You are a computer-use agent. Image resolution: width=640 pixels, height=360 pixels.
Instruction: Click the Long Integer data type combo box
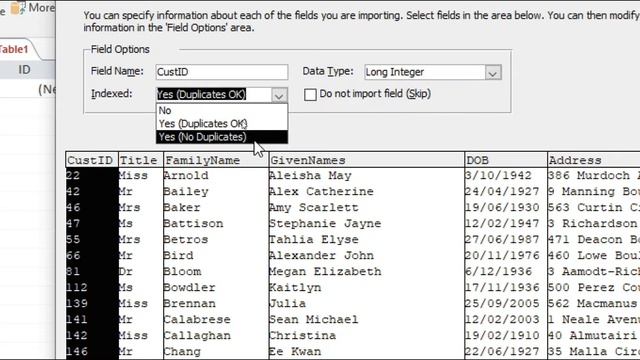pos(432,72)
